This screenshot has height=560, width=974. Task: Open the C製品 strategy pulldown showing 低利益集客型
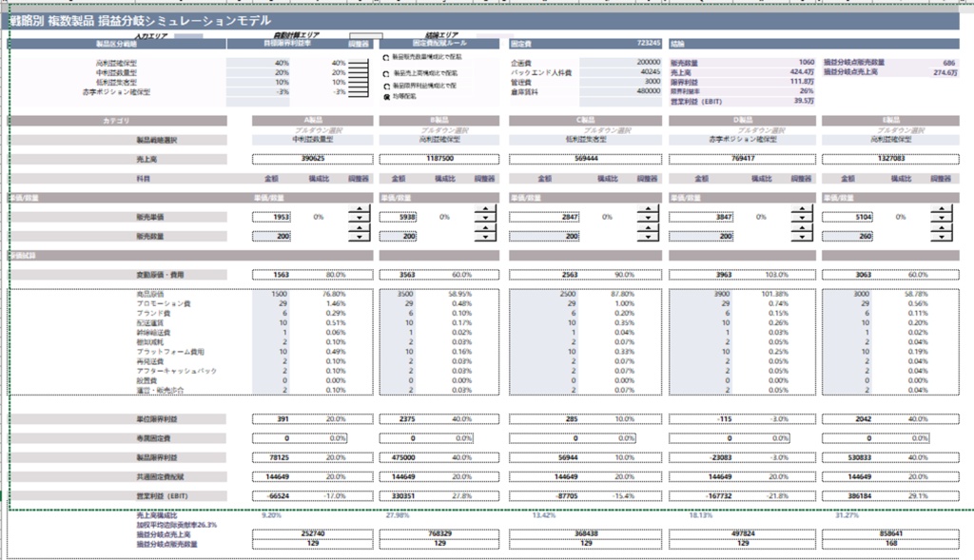(x=585, y=141)
